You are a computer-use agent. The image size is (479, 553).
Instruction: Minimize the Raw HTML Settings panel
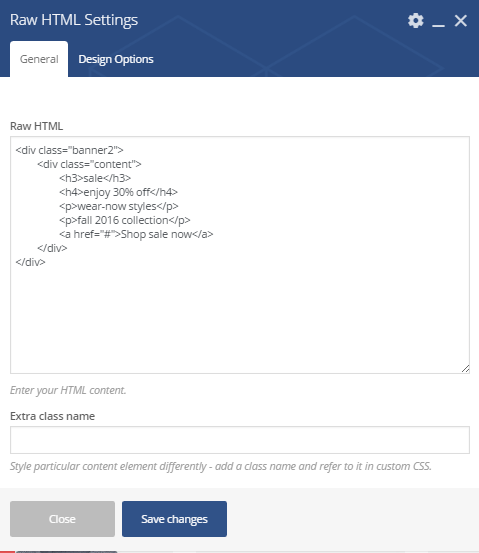click(438, 21)
